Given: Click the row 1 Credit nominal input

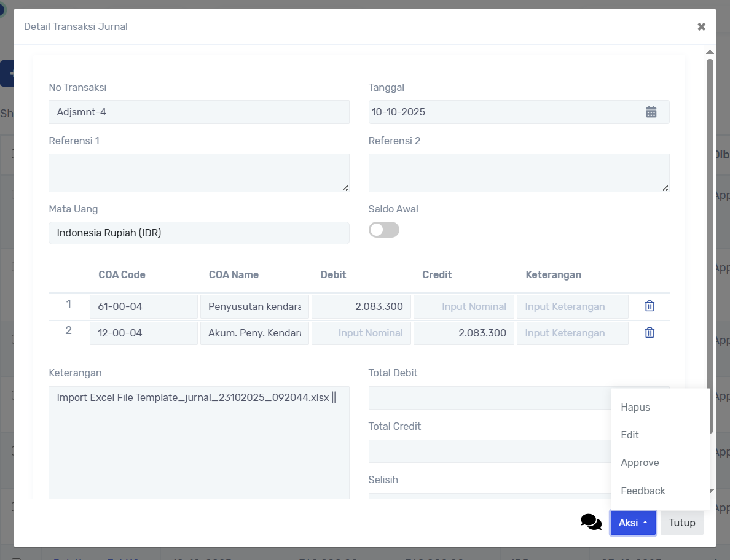Looking at the screenshot, I should coord(463,306).
